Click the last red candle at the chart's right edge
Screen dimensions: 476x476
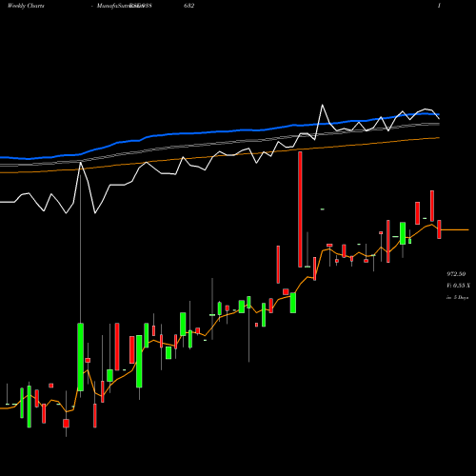439,229
